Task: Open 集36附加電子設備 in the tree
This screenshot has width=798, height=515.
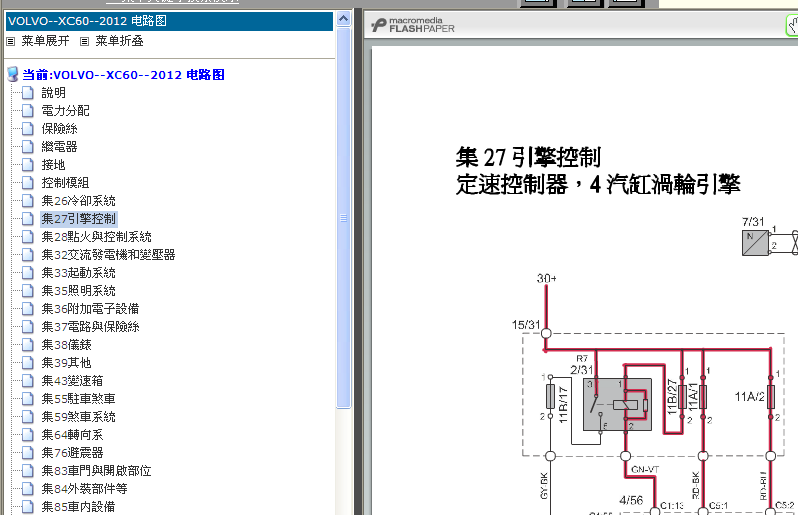Action: pyautogui.click(x=90, y=308)
